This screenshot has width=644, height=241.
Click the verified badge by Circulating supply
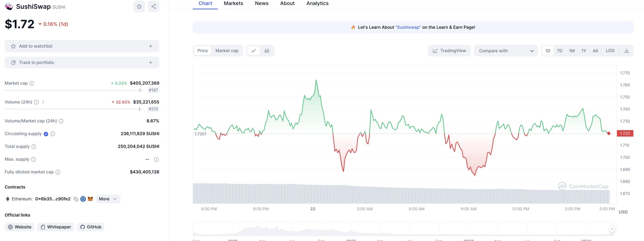click(x=46, y=134)
